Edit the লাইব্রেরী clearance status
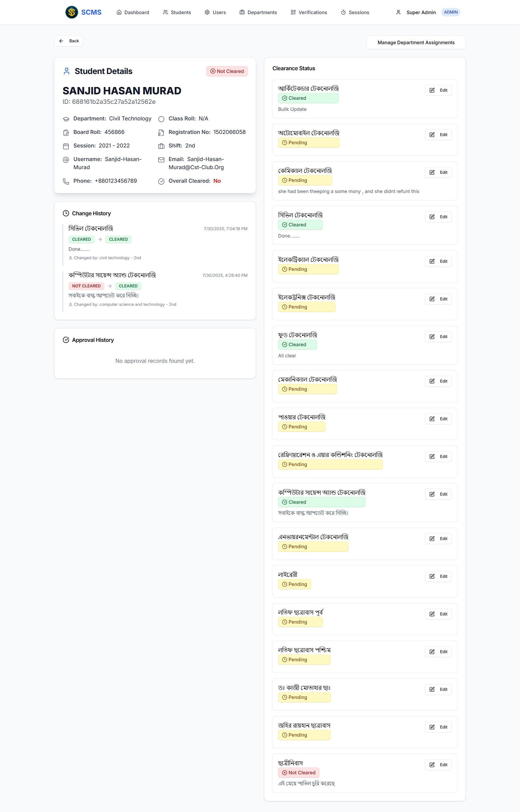 438,576
